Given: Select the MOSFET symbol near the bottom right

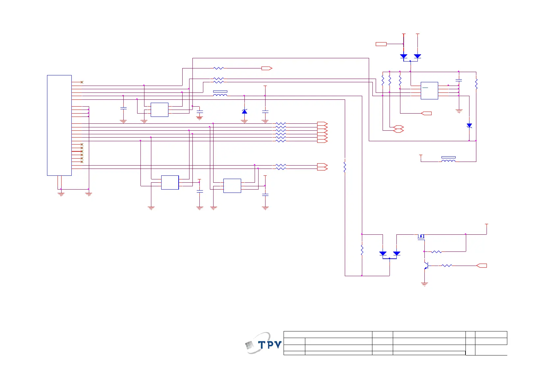Looking at the screenshot, I should click(421, 237).
